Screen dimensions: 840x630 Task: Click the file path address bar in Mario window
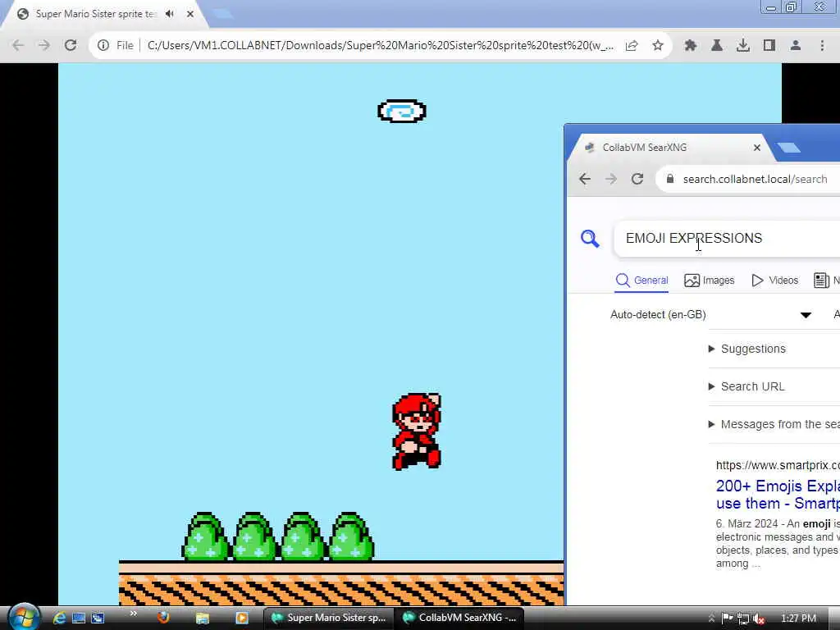pos(381,46)
